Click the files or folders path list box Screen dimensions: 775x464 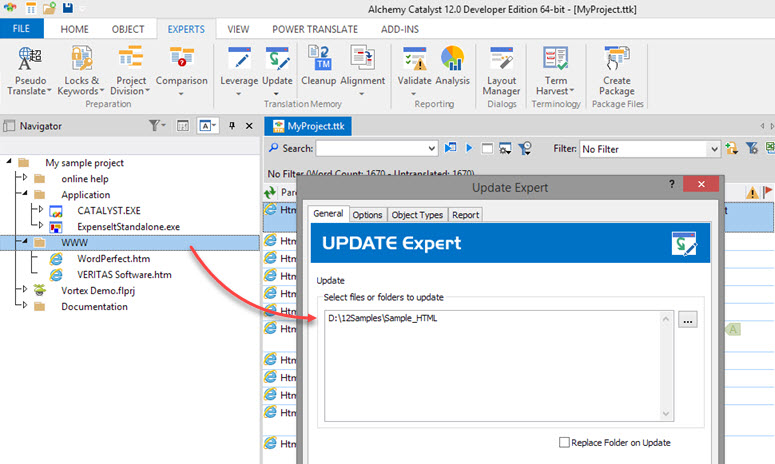coord(499,366)
